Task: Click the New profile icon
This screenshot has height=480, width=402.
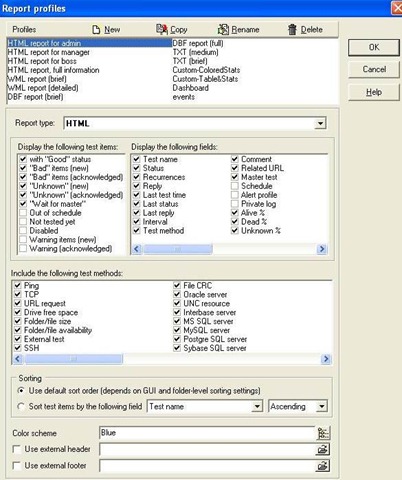Action: (96, 30)
